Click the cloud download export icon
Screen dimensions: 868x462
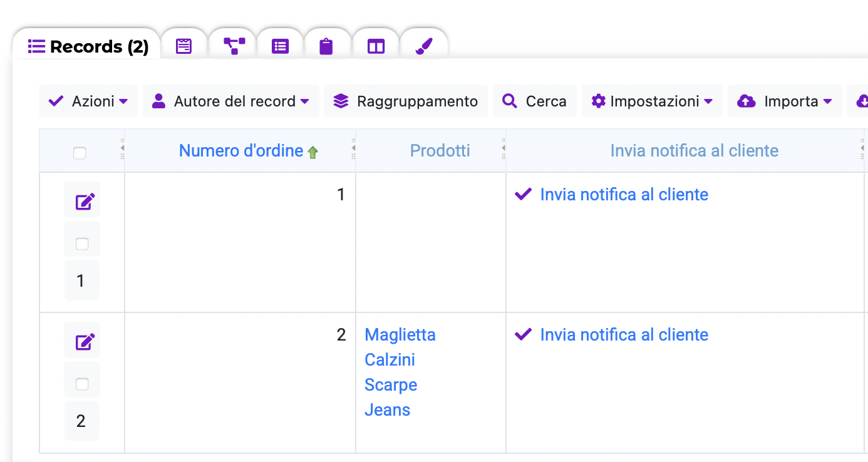point(860,101)
